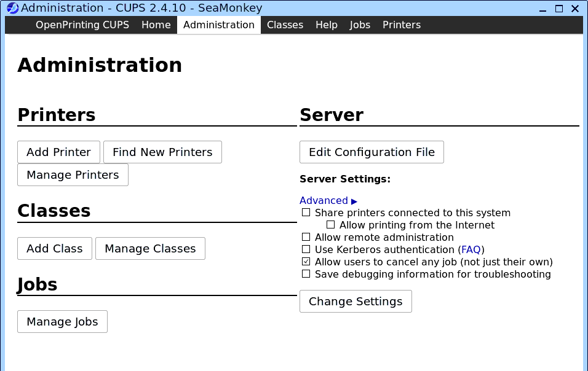Close the SeaMonkey window
Image resolution: width=588 pixels, height=371 pixels.
[575, 8]
